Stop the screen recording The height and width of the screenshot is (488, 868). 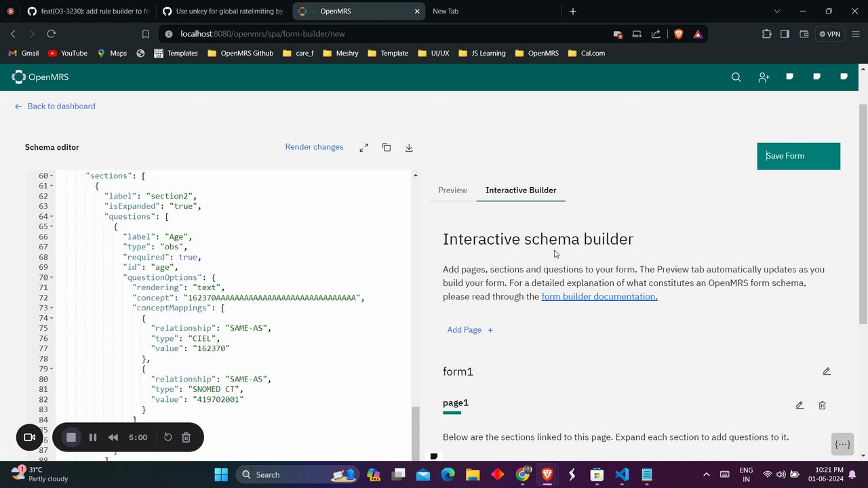[71, 437]
